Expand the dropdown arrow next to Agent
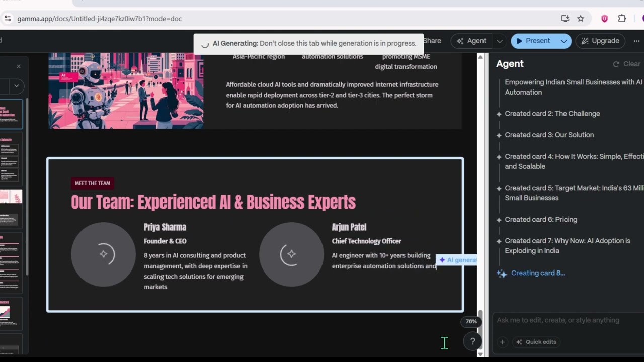 [x=499, y=41]
